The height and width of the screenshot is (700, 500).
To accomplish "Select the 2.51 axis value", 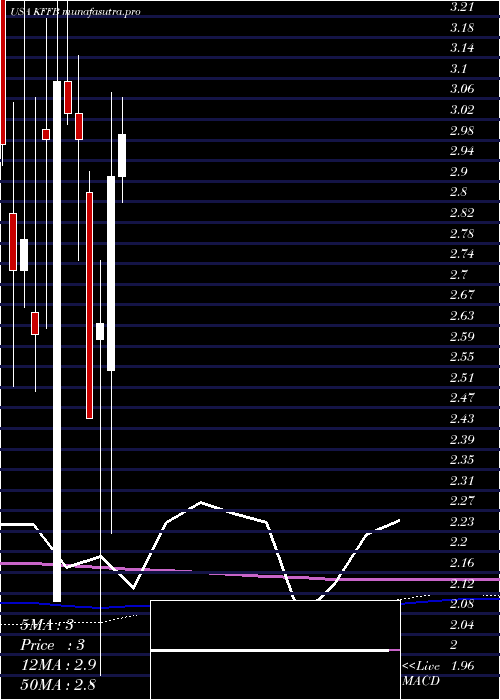I will point(462,378).
